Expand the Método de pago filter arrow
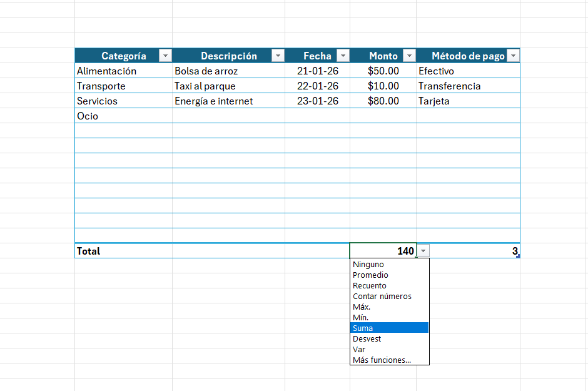588x391 pixels. click(x=513, y=56)
